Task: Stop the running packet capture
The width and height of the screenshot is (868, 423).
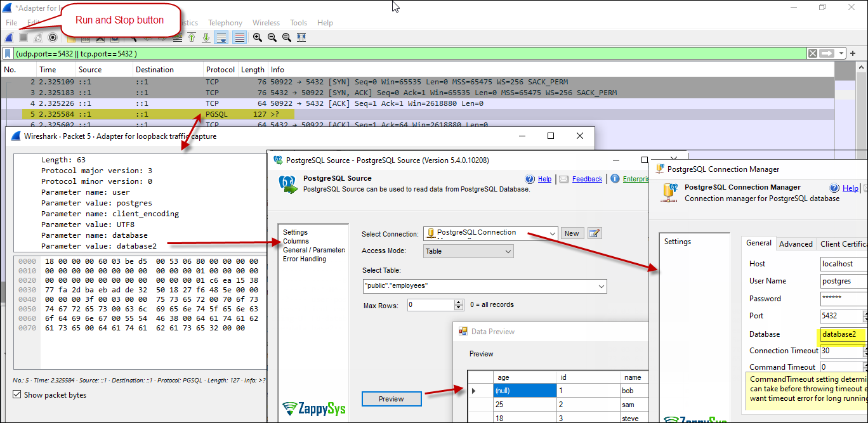Action: point(23,38)
